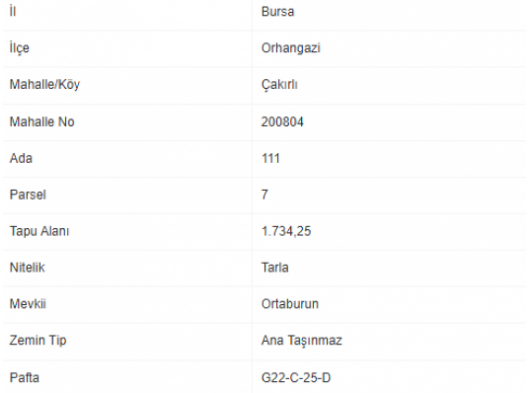This screenshot has height=393, width=530.
Task: Select the Tapu Alanı value 1.734,25
Action: (286, 231)
